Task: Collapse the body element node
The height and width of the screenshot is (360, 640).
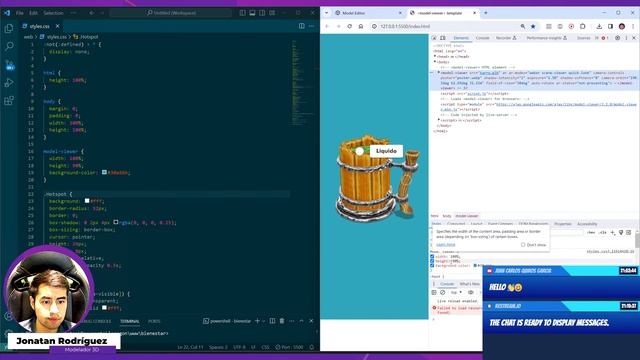Action: click(x=435, y=62)
